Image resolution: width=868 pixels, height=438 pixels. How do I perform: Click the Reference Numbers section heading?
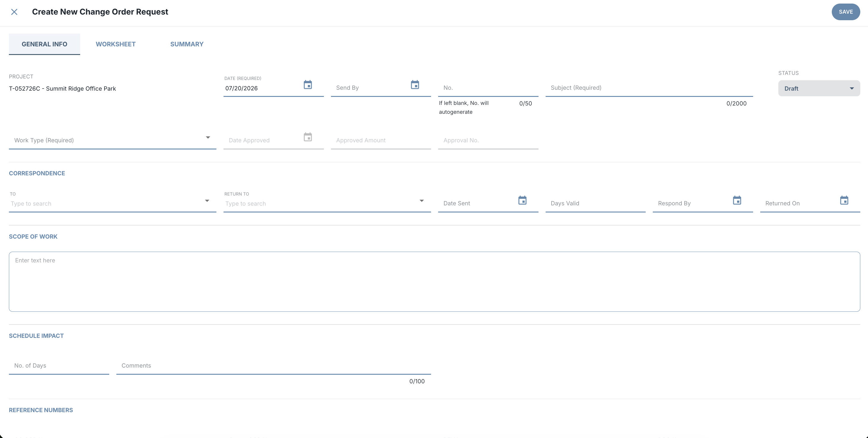[x=41, y=410]
